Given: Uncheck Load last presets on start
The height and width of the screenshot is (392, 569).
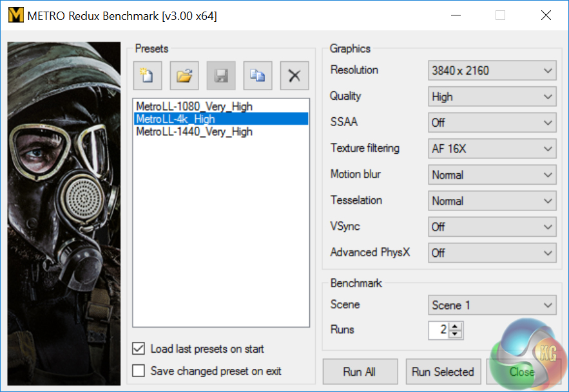Looking at the screenshot, I should (x=139, y=349).
